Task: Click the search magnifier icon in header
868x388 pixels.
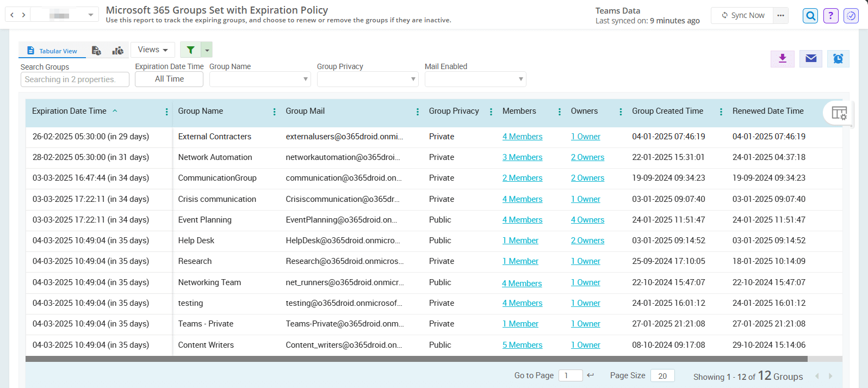Action: 810,16
